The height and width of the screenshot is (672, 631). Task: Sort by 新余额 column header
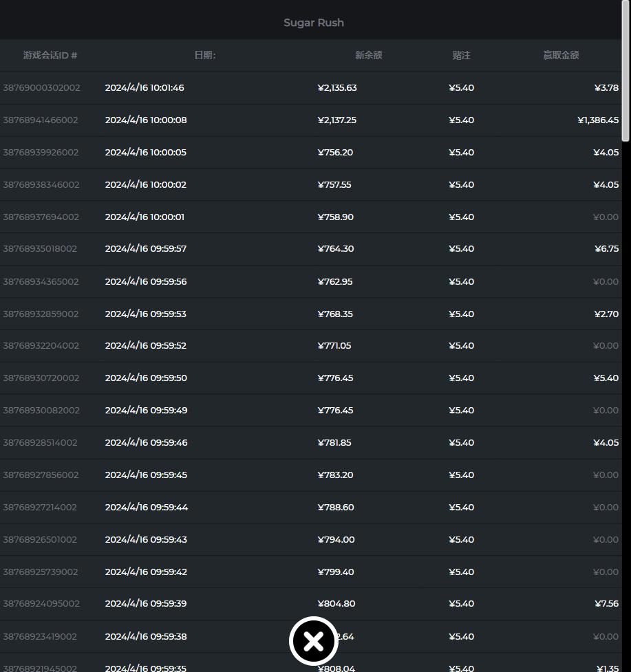368,55
